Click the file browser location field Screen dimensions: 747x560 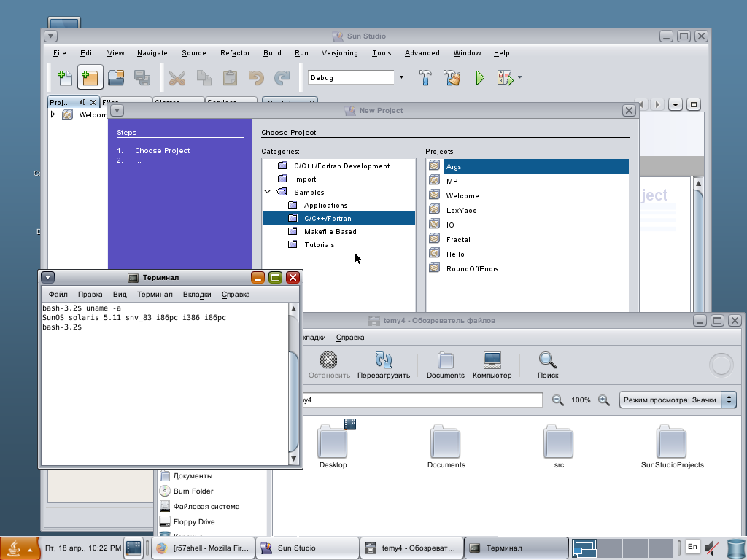pos(422,400)
